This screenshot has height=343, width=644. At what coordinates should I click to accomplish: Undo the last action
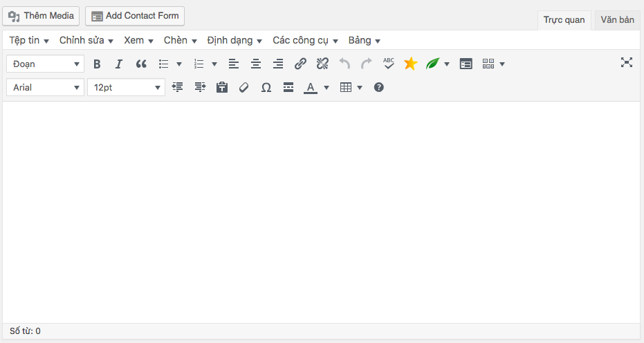click(344, 64)
